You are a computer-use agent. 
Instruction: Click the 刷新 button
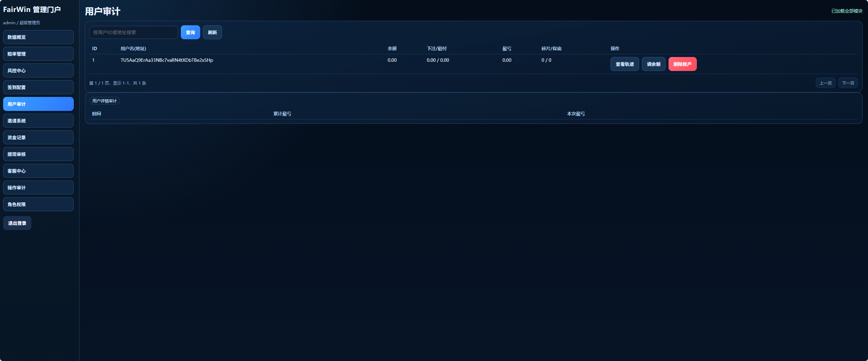[x=212, y=32]
